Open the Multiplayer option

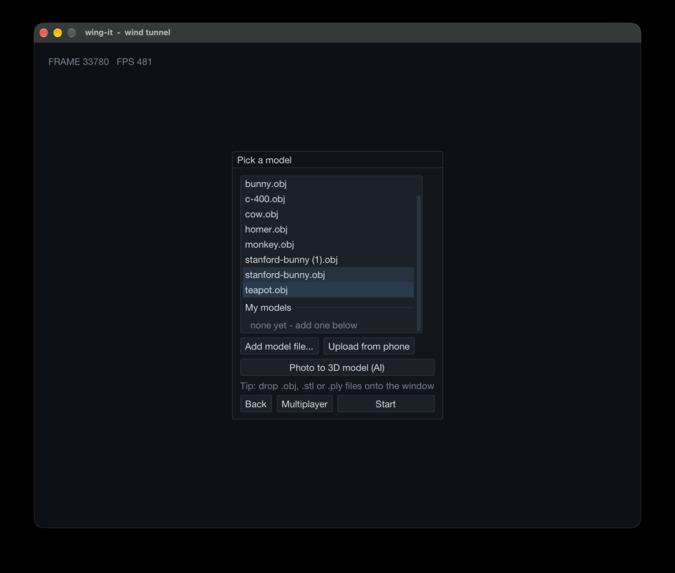[x=304, y=404]
